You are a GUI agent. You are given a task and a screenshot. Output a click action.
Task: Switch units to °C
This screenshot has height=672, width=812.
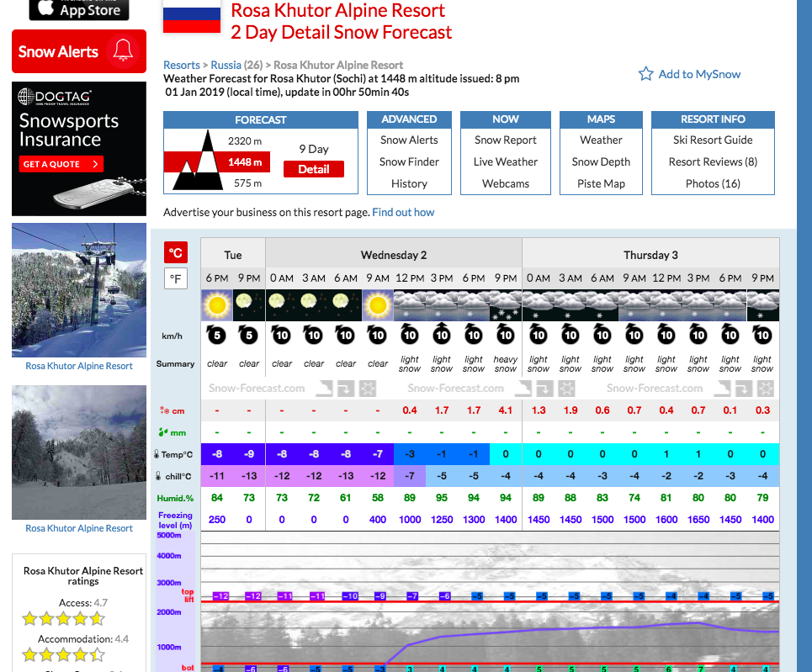pyautogui.click(x=176, y=252)
